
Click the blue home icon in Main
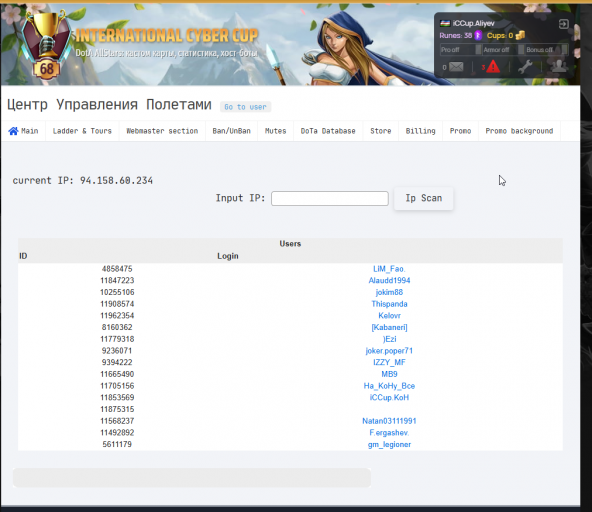tap(13, 131)
